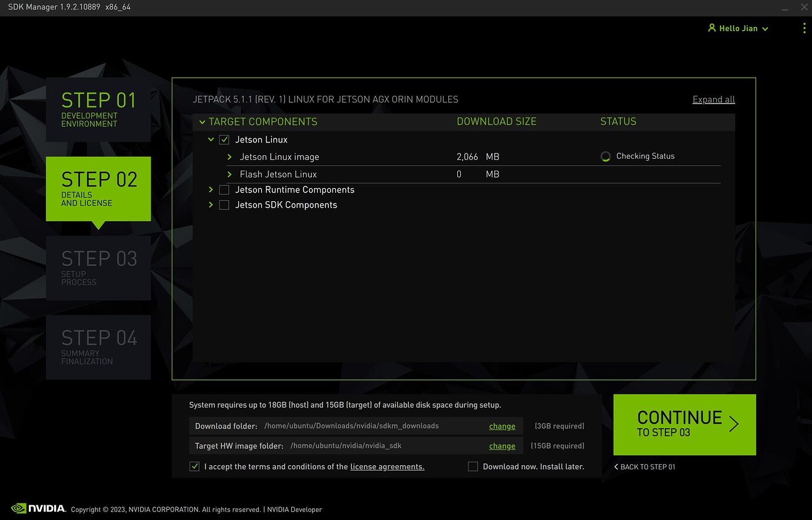Uncheck the Jetson Linux component
Image resolution: width=812 pixels, height=520 pixels.
pyautogui.click(x=224, y=139)
